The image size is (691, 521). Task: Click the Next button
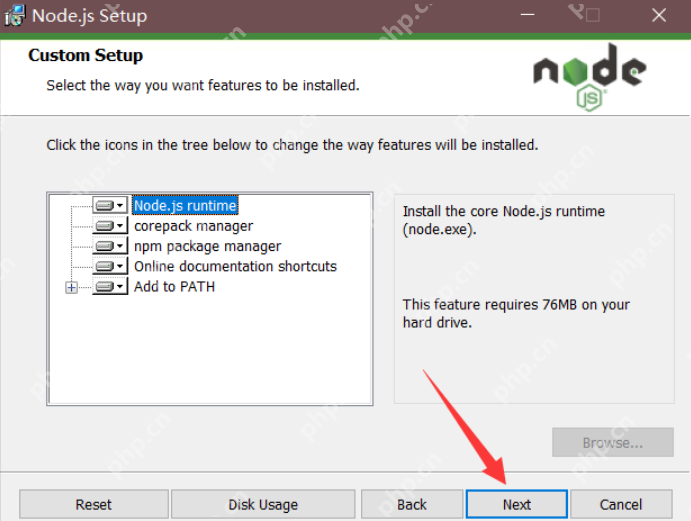[517, 504]
